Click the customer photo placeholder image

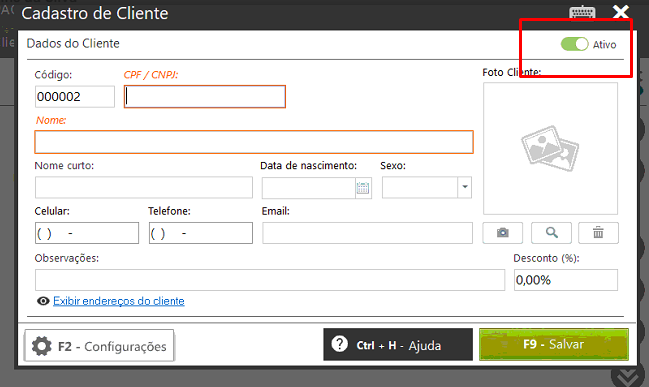tap(550, 148)
